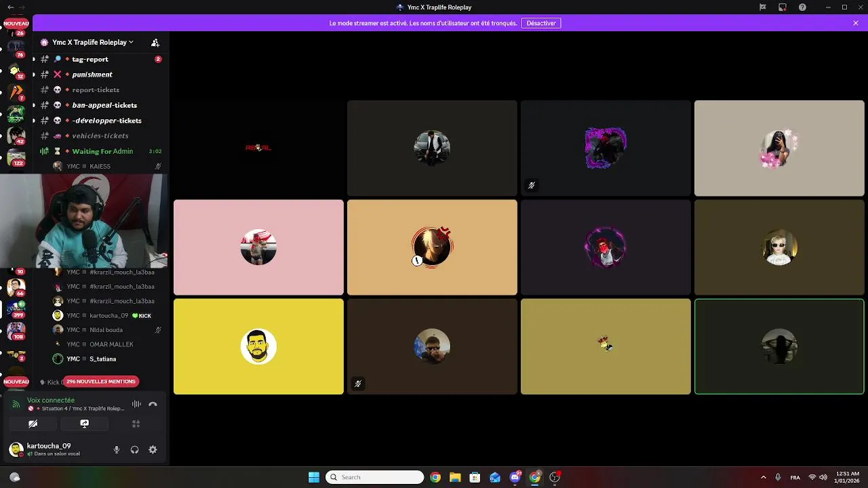This screenshot has height=488, width=868.
Task: Open OBS Studio from the taskbar
Action: tap(555, 477)
